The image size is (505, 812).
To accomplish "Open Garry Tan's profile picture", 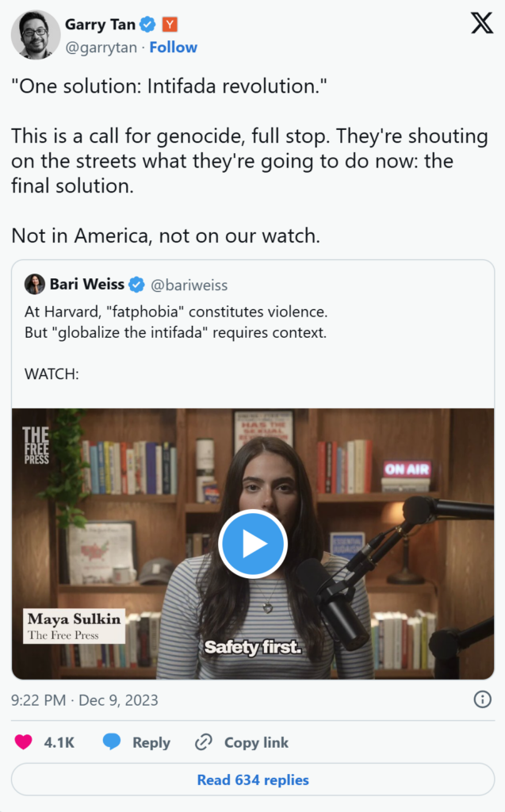I will coord(35,35).
